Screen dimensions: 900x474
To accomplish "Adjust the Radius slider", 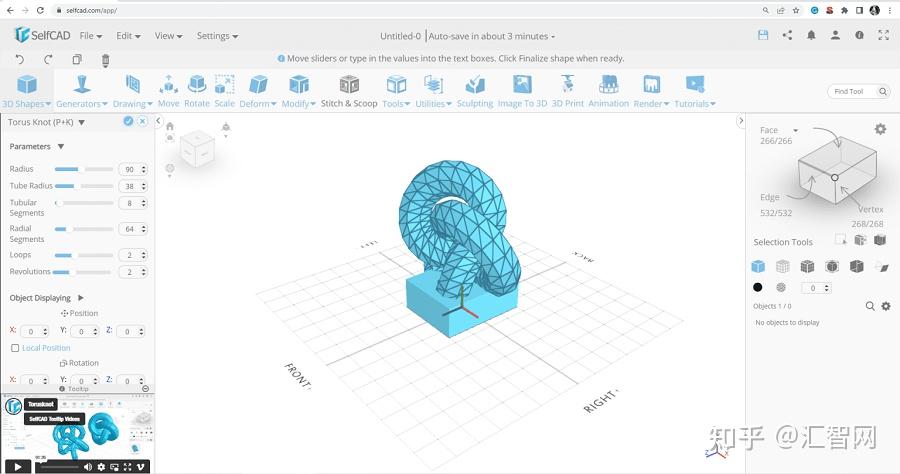I will pos(84,169).
